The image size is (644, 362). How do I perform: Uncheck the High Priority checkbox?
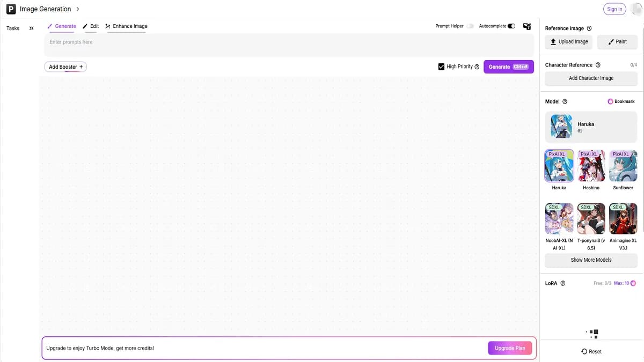(x=441, y=67)
